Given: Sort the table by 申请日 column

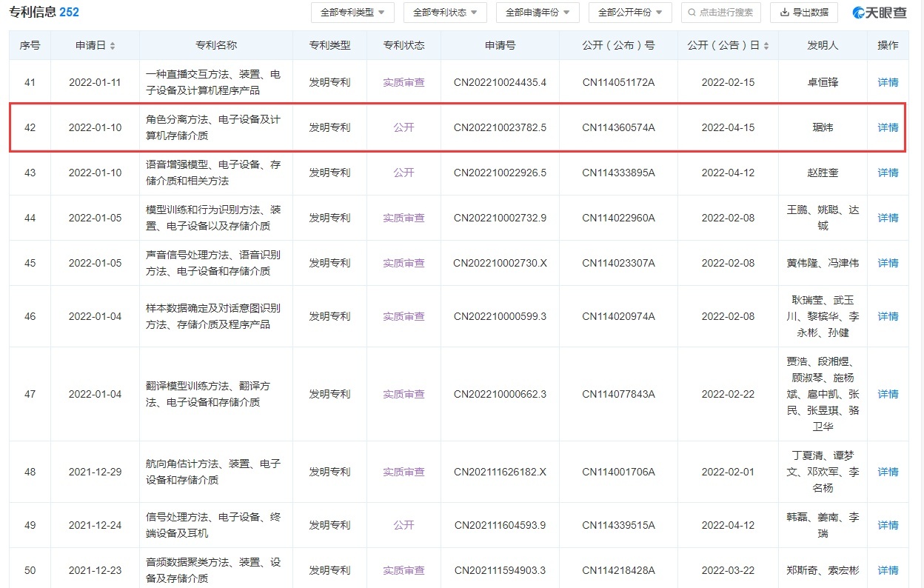Looking at the screenshot, I should tap(113, 46).
